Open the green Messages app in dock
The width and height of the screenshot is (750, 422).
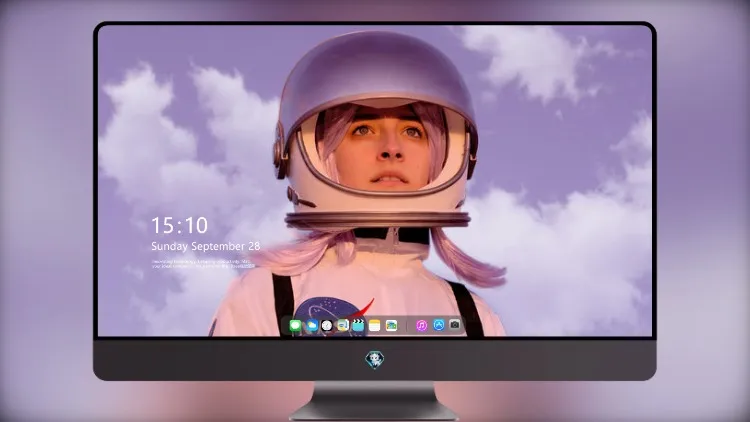pos(296,326)
